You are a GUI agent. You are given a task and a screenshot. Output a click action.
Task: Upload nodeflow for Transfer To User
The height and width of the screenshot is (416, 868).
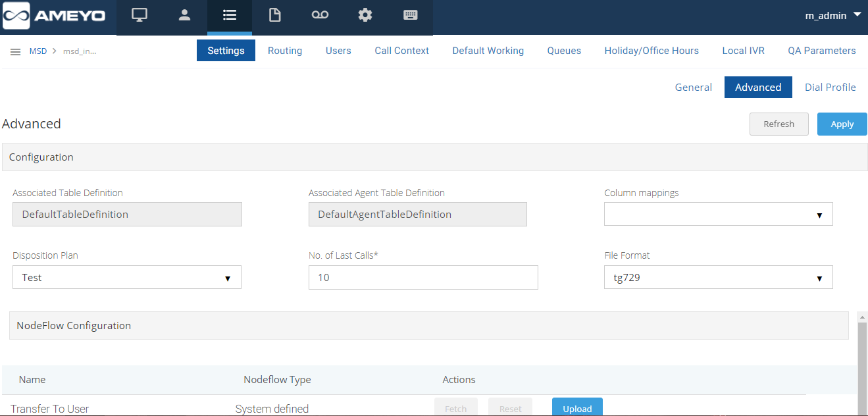coord(576,408)
